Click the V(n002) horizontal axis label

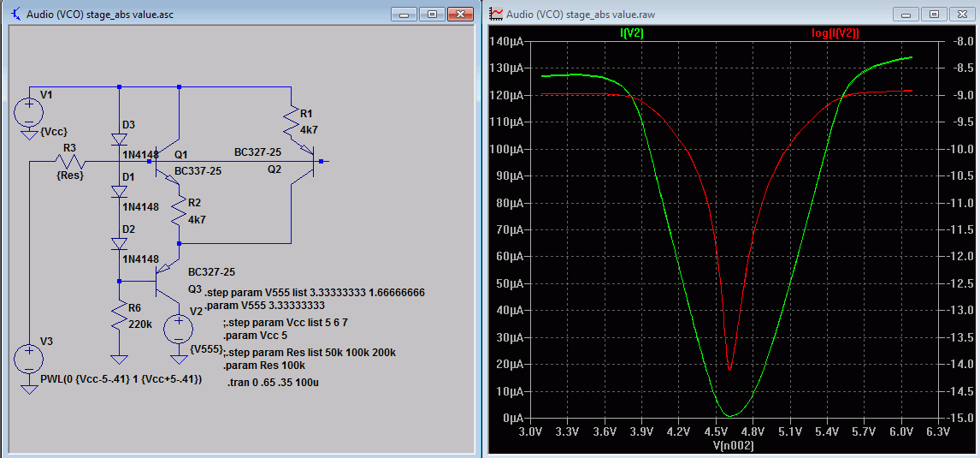734,445
